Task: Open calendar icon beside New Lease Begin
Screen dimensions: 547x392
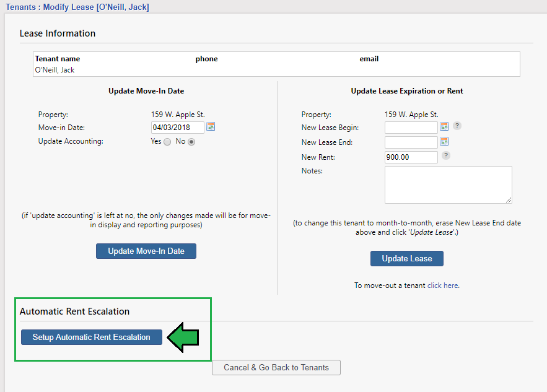Action: point(444,127)
